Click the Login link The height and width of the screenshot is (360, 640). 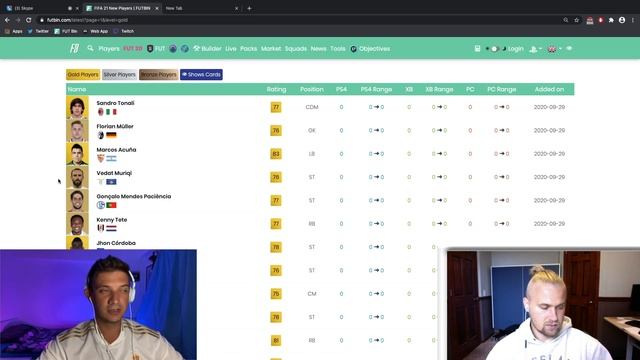pos(516,49)
